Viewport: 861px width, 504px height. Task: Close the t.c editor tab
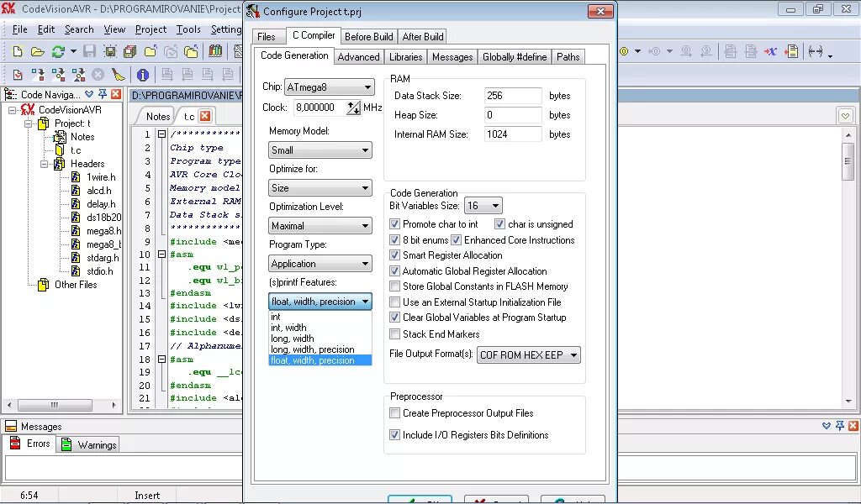click(x=205, y=116)
